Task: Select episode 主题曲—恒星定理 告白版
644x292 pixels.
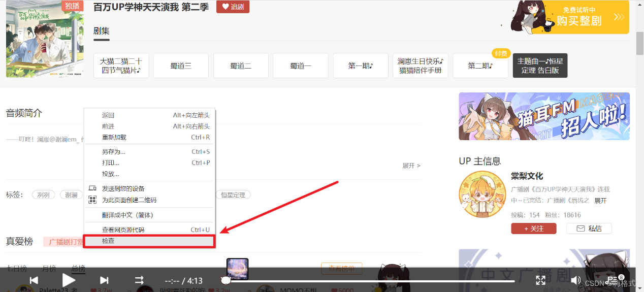Action: point(540,66)
